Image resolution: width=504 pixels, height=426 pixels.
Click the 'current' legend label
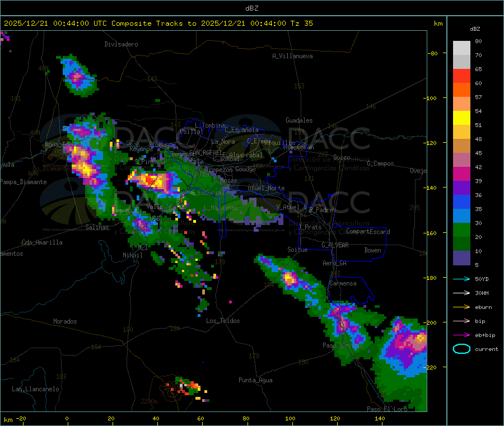[487, 349]
